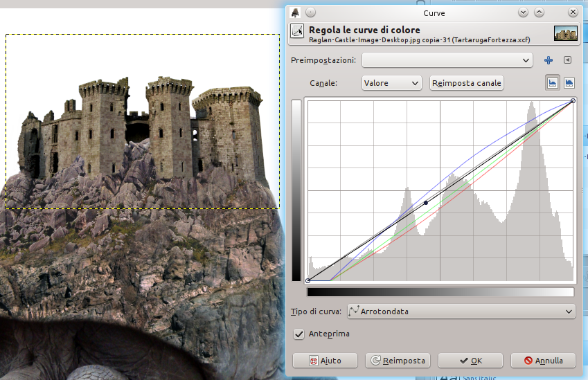Select the bottom-left curve endpoint
Screen dimensions: 588x380
[308, 280]
